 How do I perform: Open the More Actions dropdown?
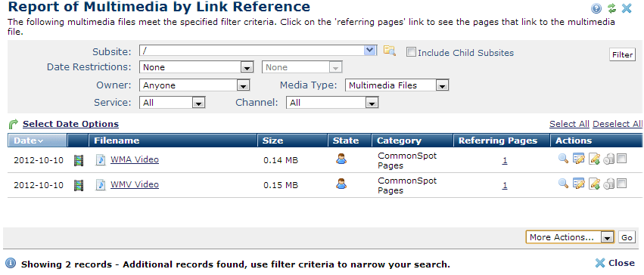coord(570,237)
